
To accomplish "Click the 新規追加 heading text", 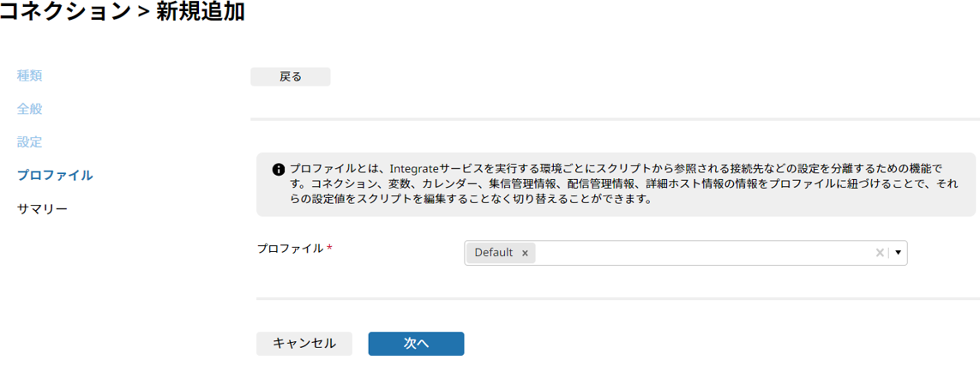I will pos(200,12).
